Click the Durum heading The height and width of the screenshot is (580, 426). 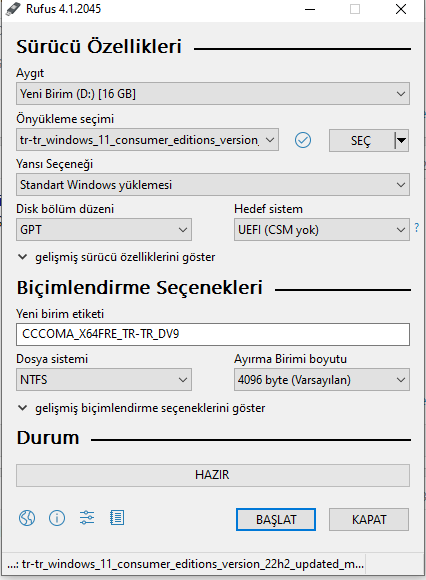point(48,438)
